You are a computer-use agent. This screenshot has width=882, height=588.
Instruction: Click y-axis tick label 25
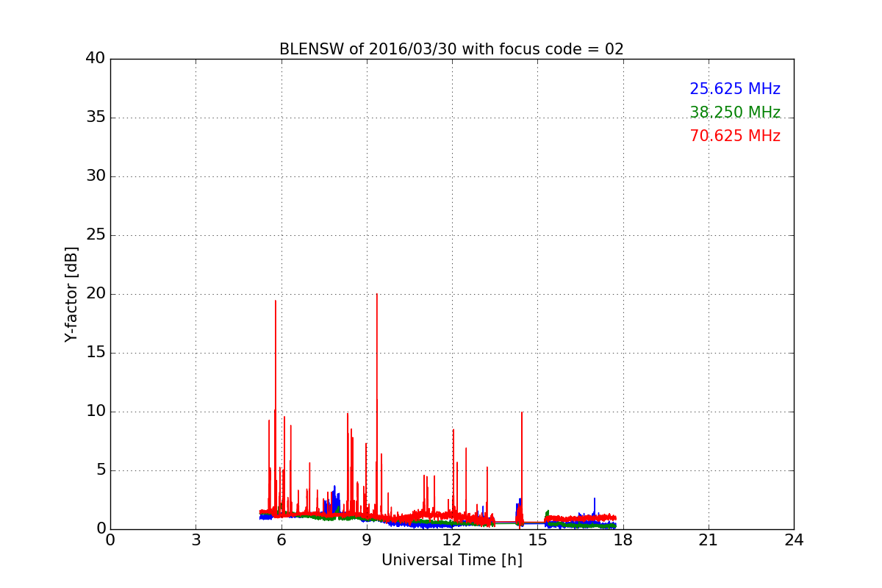click(96, 235)
